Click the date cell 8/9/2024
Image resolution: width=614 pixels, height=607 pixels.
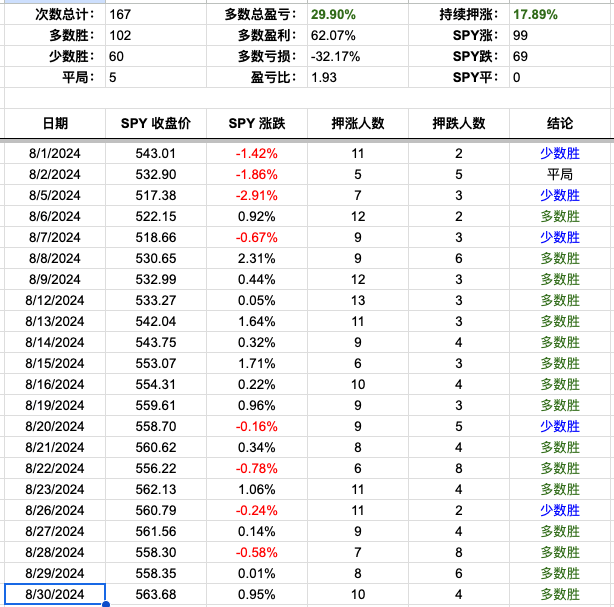coord(55,279)
